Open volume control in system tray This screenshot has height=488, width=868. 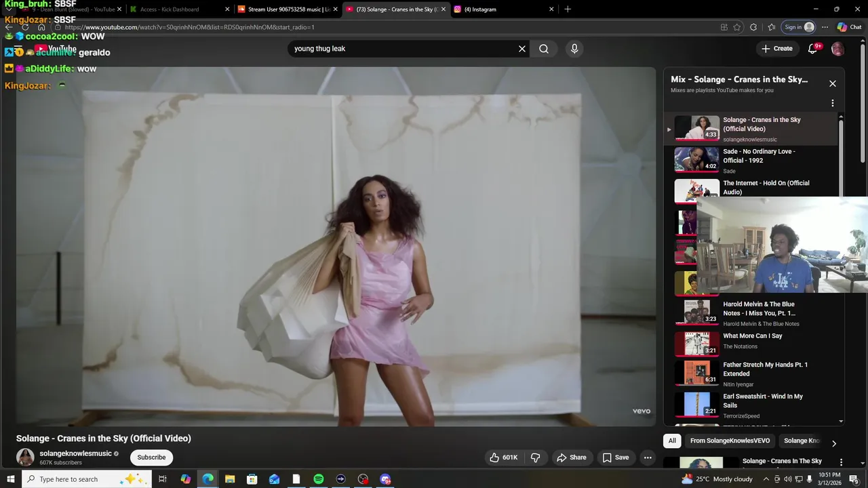(788, 479)
